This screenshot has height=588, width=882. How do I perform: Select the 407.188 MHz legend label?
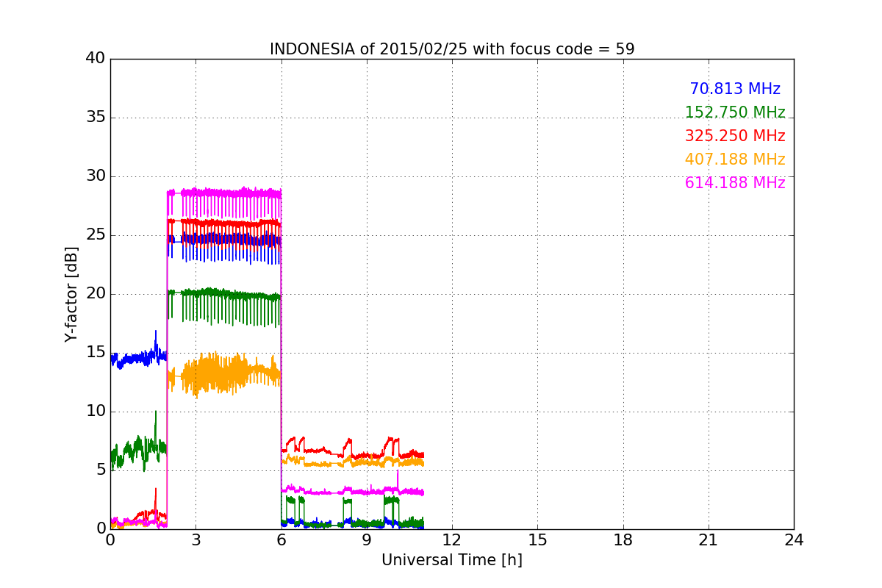point(735,159)
